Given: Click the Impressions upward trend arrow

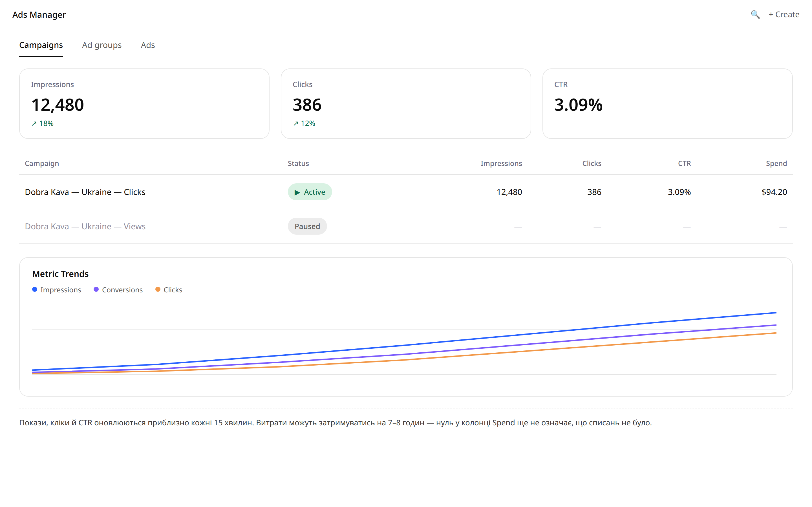Looking at the screenshot, I should click(34, 124).
